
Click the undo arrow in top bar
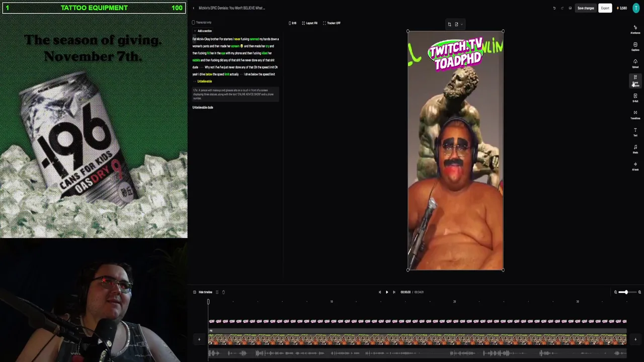click(554, 8)
